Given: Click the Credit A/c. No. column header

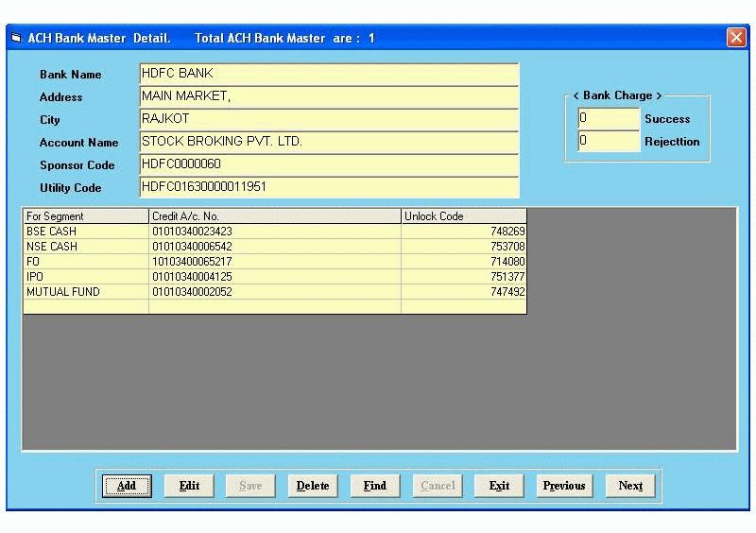Looking at the screenshot, I should point(274,216).
